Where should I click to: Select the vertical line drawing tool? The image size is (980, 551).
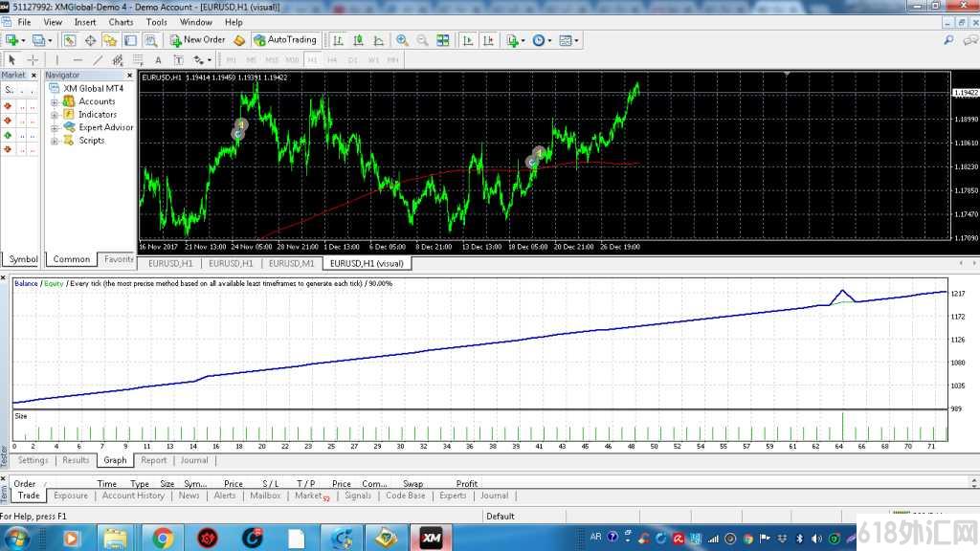tap(56, 60)
